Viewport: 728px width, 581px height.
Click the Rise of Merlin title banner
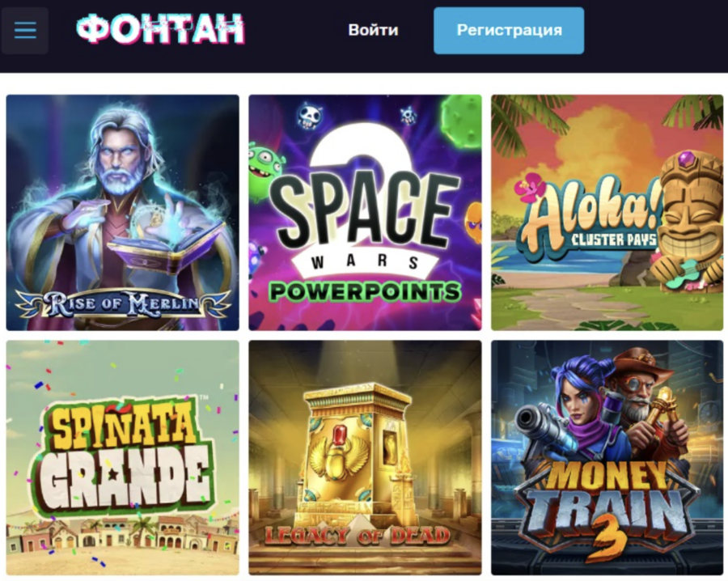point(123,304)
